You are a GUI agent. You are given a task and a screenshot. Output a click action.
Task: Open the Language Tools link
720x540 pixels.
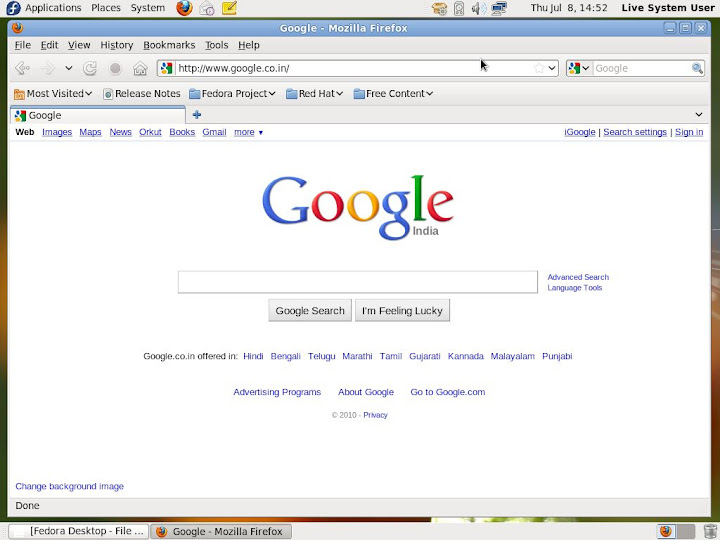(x=574, y=288)
